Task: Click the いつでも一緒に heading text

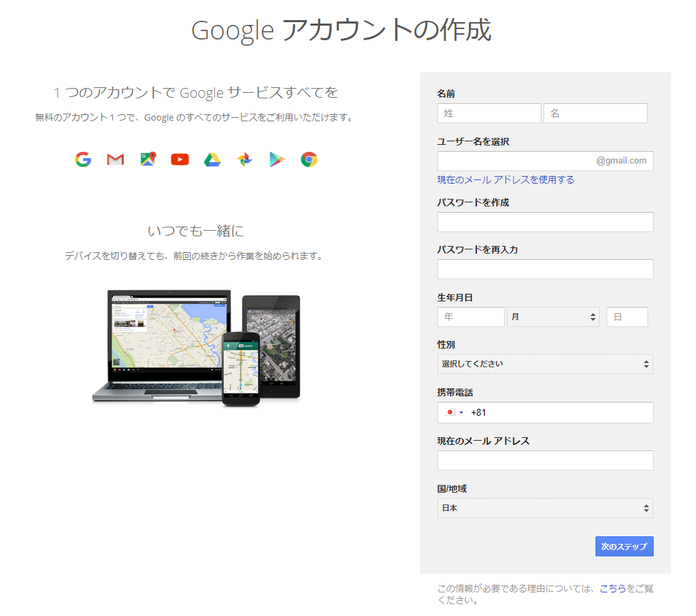Action: [x=195, y=231]
